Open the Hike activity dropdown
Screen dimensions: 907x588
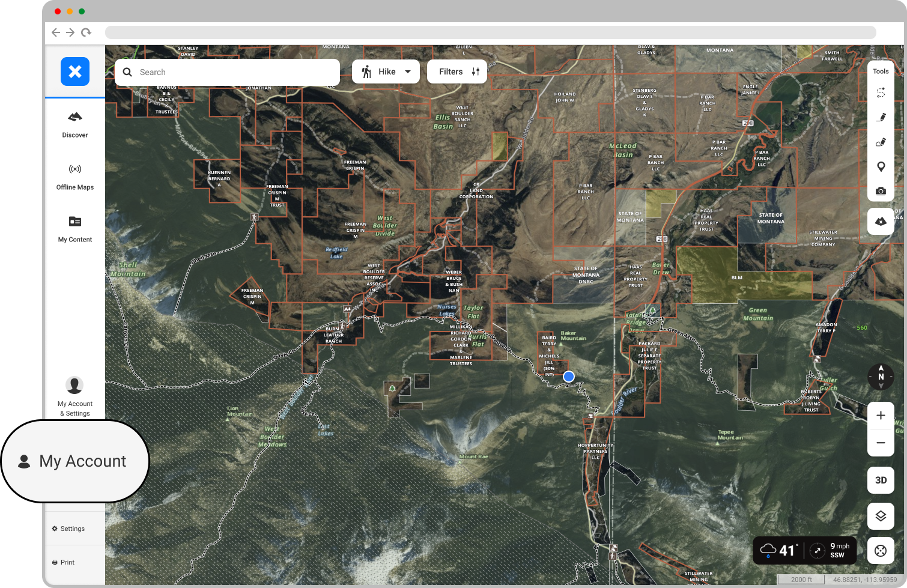(386, 71)
